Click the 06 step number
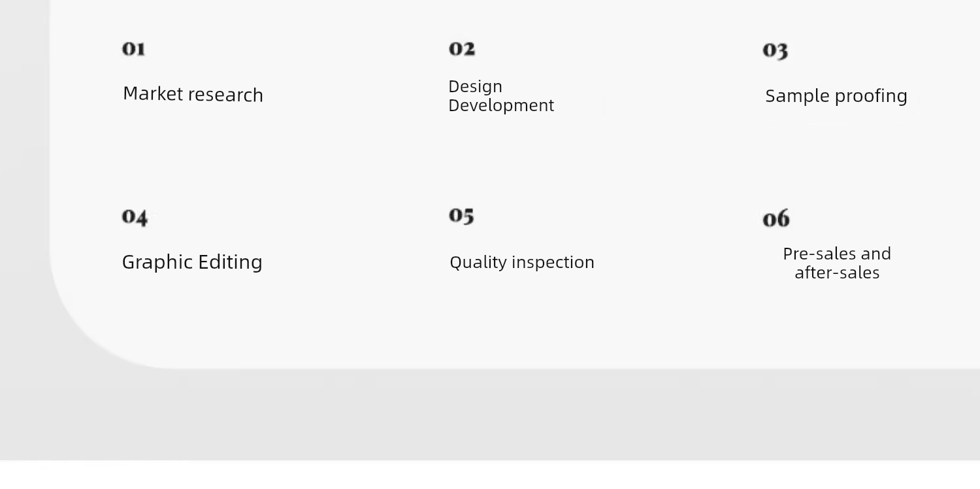980x489 pixels. click(x=776, y=218)
